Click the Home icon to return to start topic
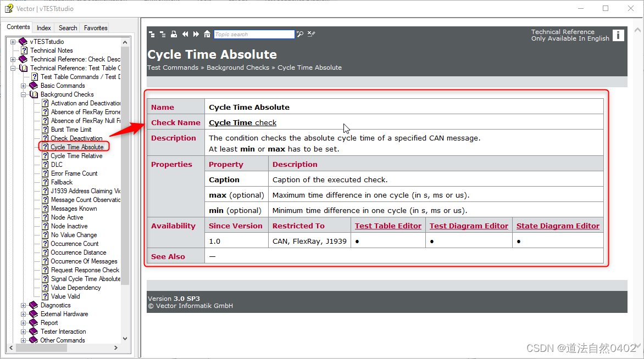Screen dimensions: 644x359 pyautogui.click(x=207, y=33)
